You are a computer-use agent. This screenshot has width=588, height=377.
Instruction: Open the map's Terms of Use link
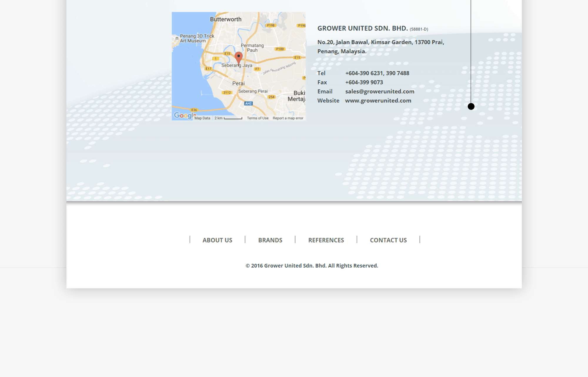pyautogui.click(x=258, y=118)
